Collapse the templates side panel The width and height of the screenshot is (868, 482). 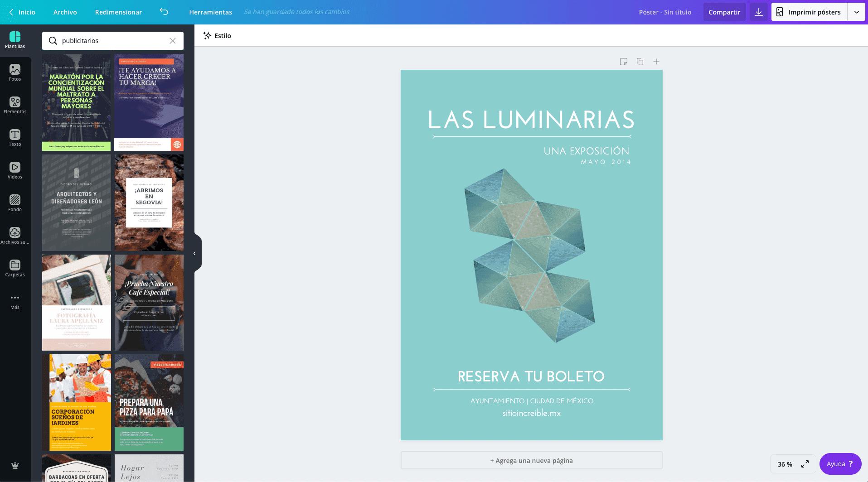pyautogui.click(x=194, y=253)
